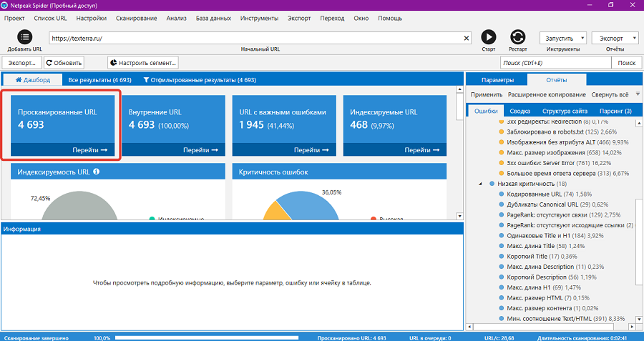Clear the initial URL with the X icon

[466, 38]
